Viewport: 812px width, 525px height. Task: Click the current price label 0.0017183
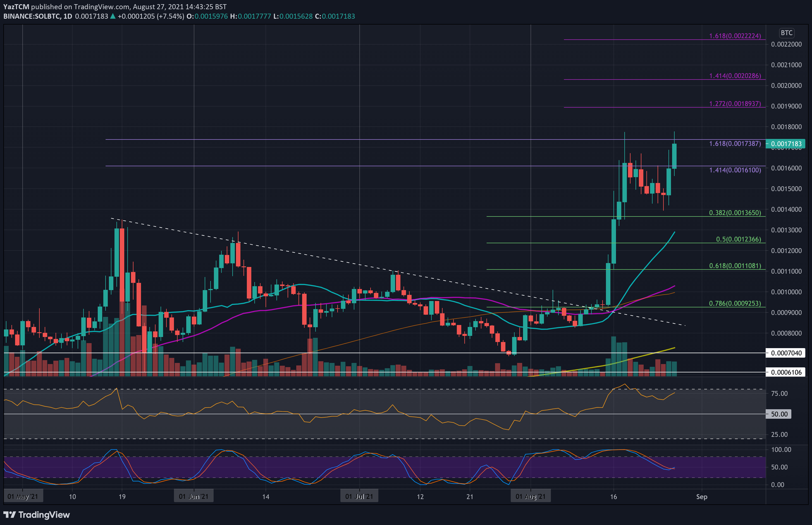(x=786, y=144)
